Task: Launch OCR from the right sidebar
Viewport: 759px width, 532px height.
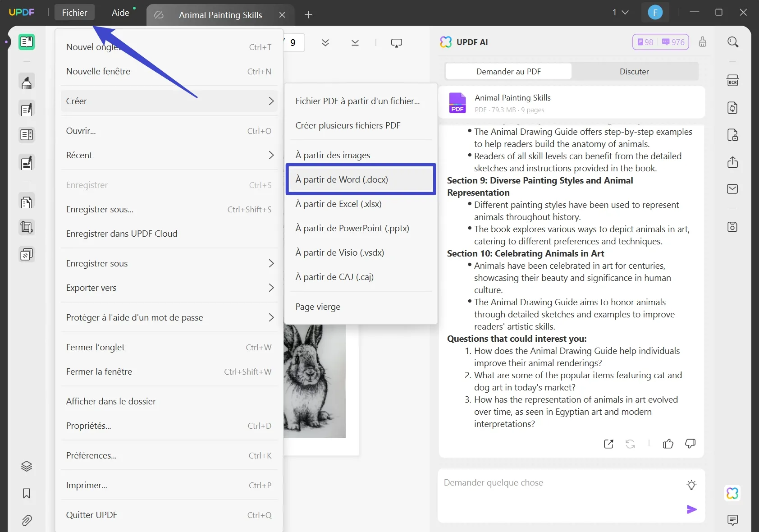Action: pyautogui.click(x=733, y=80)
